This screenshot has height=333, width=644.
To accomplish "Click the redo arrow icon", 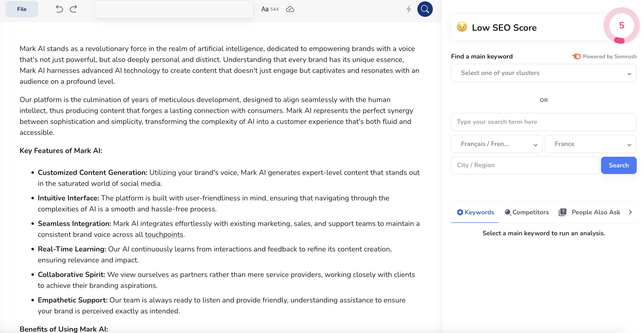I will 73,9.
